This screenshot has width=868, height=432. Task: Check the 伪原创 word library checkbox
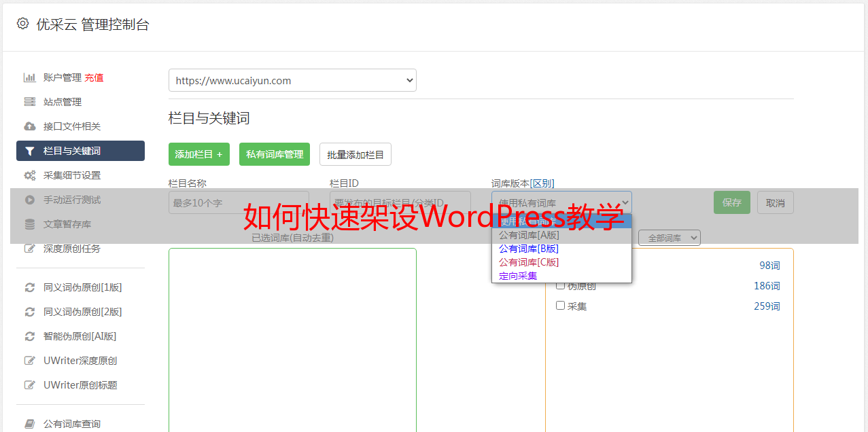coord(561,285)
